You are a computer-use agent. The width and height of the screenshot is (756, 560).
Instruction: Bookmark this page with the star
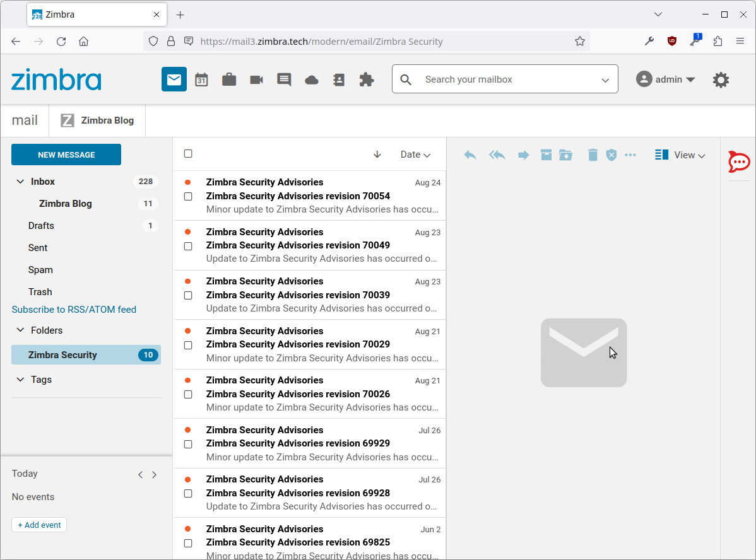pyautogui.click(x=579, y=42)
